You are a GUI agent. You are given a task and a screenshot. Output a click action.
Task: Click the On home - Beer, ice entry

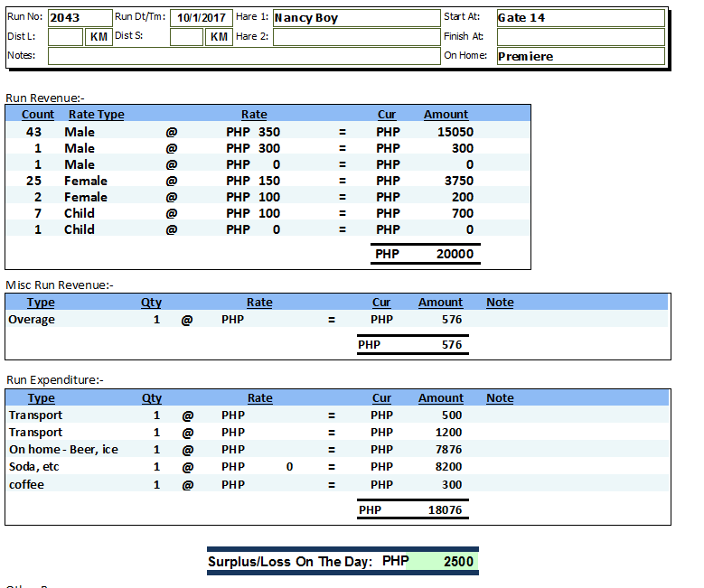[63, 450]
